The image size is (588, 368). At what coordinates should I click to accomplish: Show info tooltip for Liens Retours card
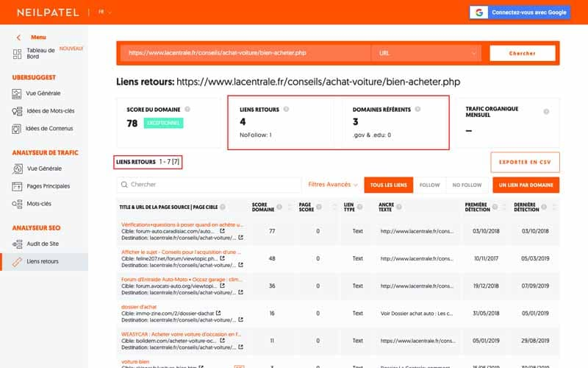pyautogui.click(x=286, y=109)
